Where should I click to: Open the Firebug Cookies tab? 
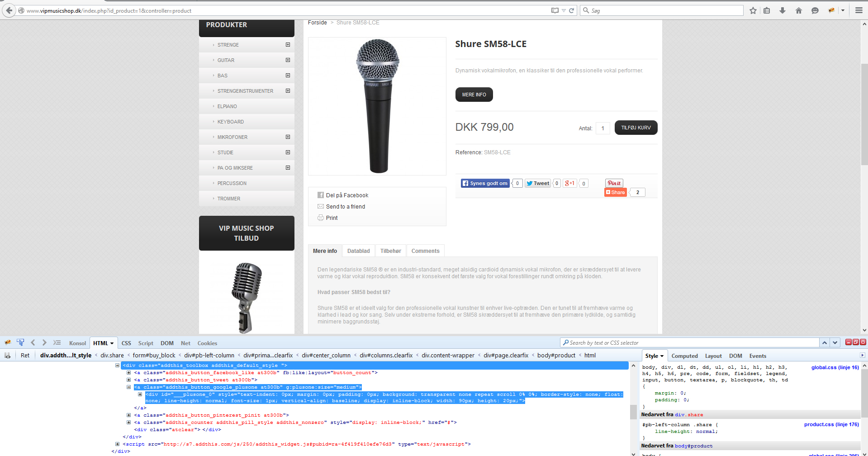207,343
